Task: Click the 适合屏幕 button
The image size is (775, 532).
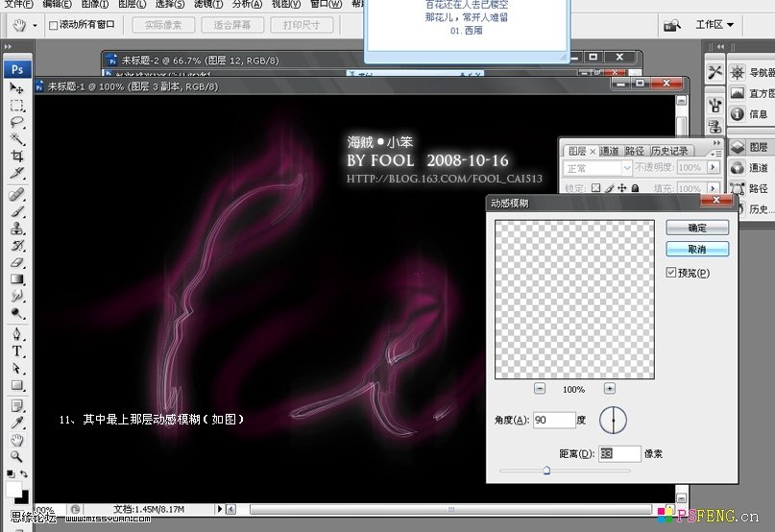Action: pyautogui.click(x=232, y=25)
